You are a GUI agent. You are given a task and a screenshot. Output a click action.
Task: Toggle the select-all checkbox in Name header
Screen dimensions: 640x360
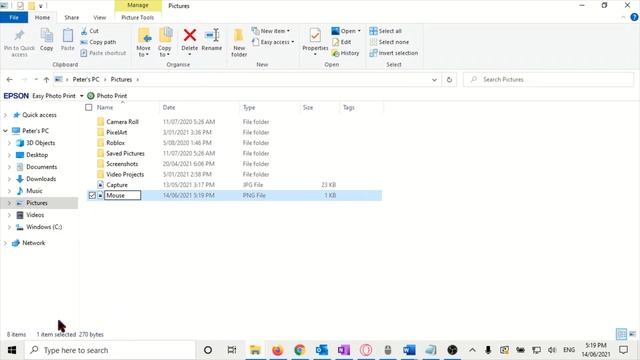[89, 108]
